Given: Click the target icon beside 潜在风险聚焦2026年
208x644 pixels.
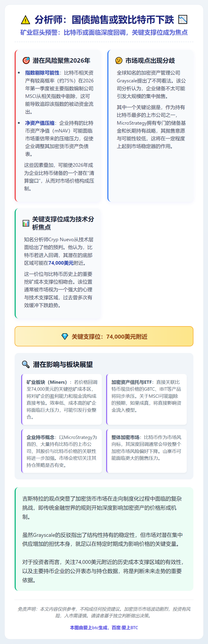Looking at the screenshot, I should click(x=26, y=60).
